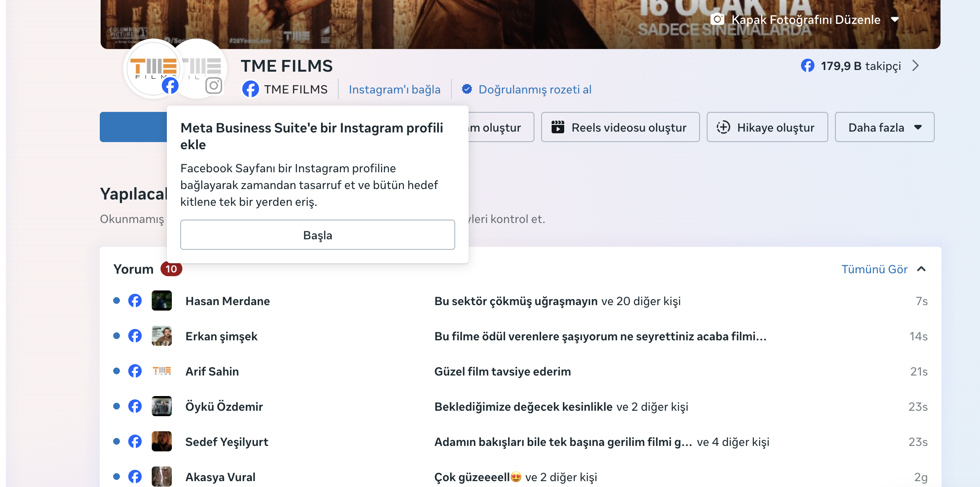Click the unread dot beside Sedef Yeşilyurt
The height and width of the screenshot is (487, 980).
[x=117, y=441]
